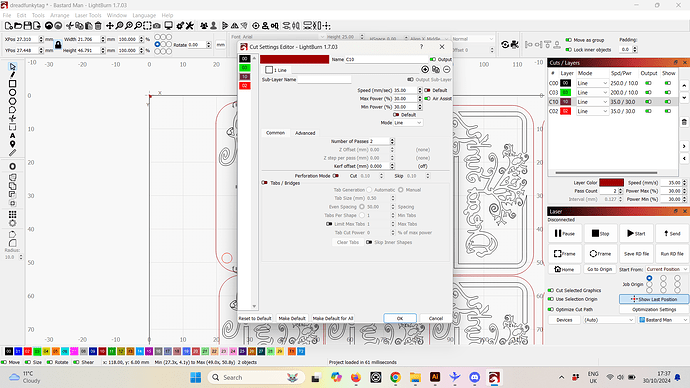The image size is (690, 388).
Task: Select the Draw Lines pencil tool
Action: click(12, 75)
